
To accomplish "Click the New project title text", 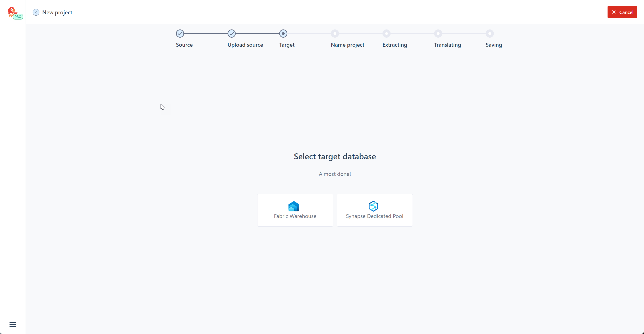I will point(57,12).
